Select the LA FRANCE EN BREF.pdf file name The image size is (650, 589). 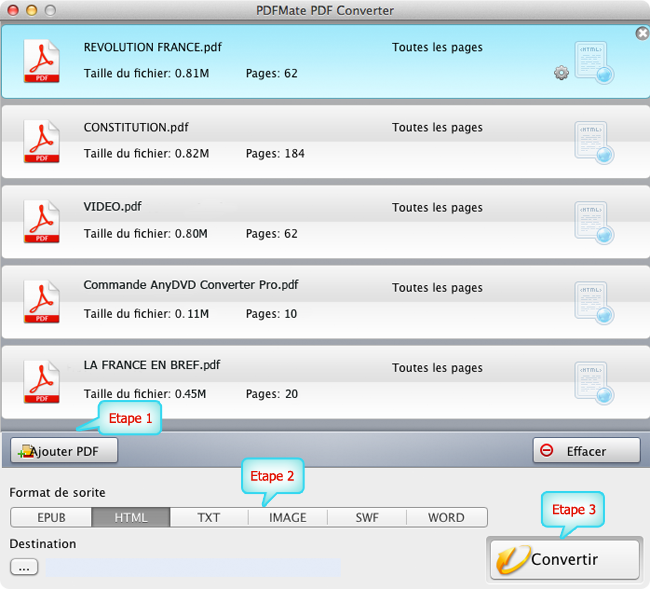(x=152, y=365)
